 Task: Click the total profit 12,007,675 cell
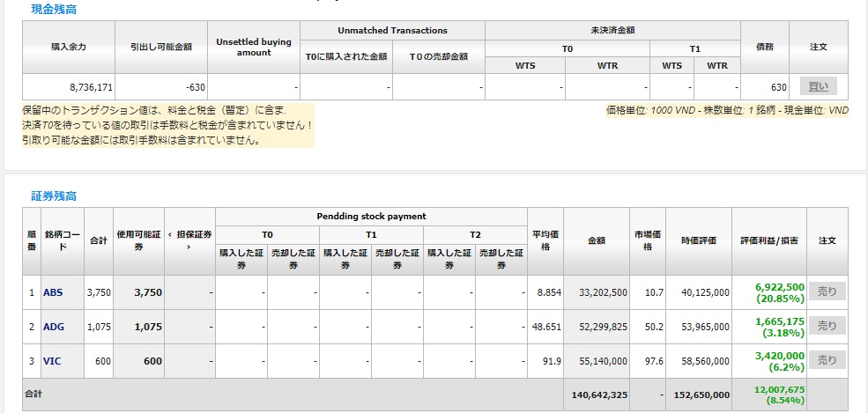coord(779,390)
